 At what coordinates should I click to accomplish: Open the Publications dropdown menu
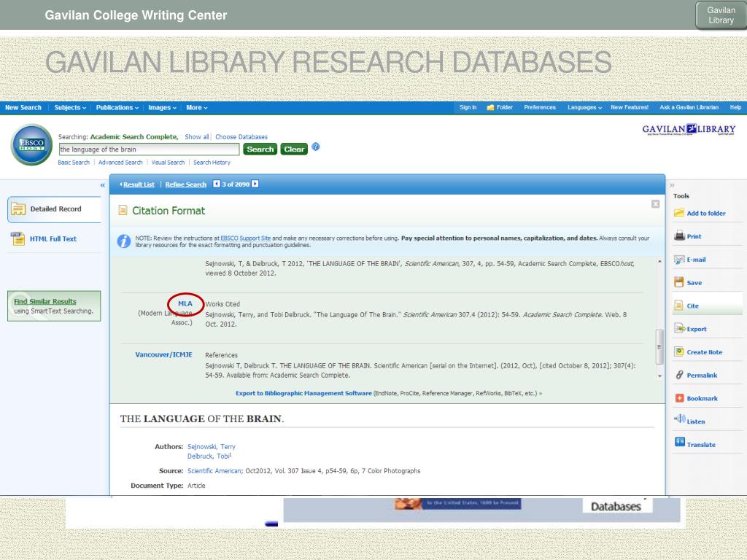coord(117,108)
